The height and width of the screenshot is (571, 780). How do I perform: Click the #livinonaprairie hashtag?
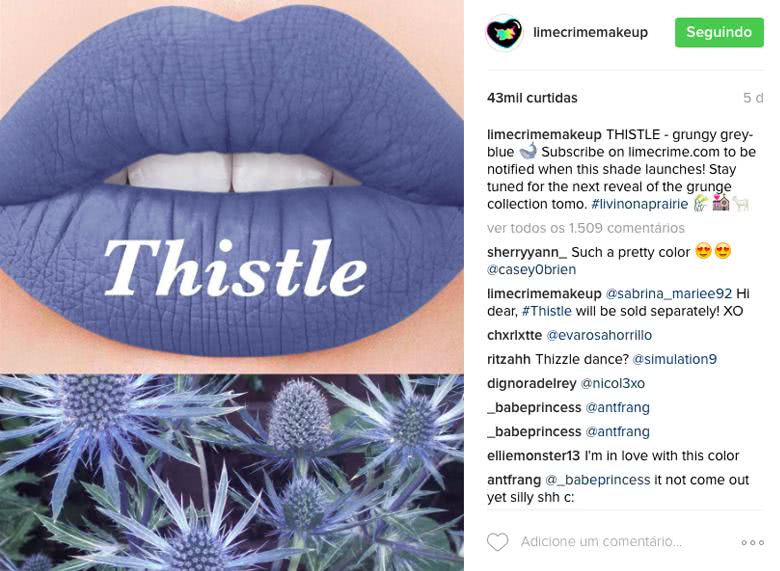pyautogui.click(x=640, y=204)
